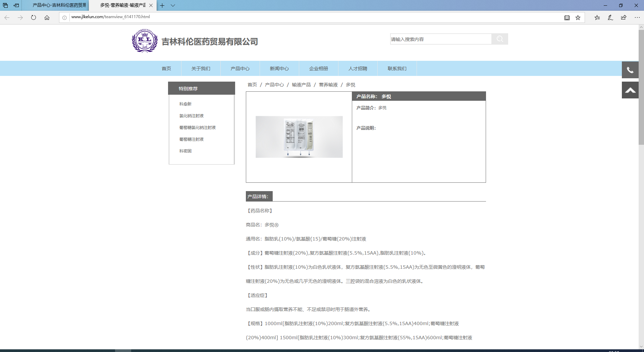Open 联系我们 menu item
Viewport: 644px width, 352px height.
pyautogui.click(x=397, y=69)
